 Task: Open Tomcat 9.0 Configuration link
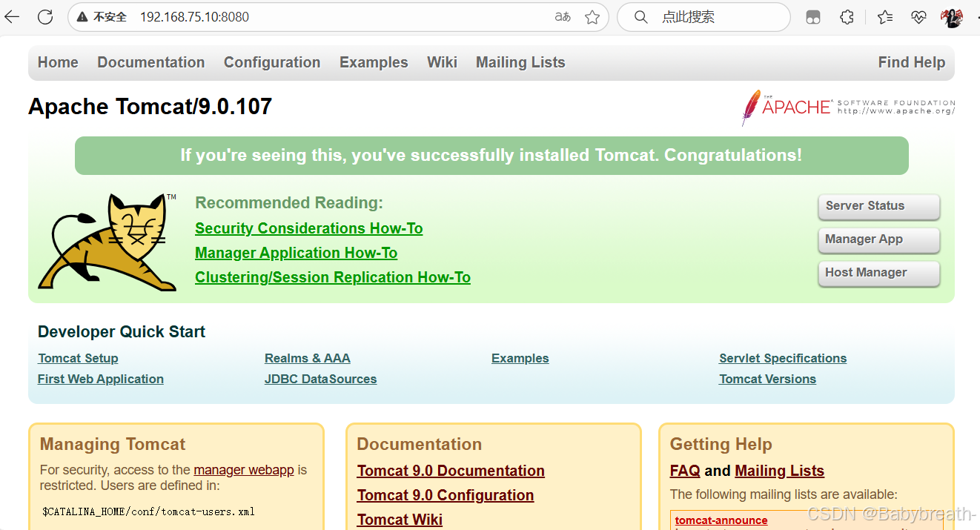coord(446,495)
